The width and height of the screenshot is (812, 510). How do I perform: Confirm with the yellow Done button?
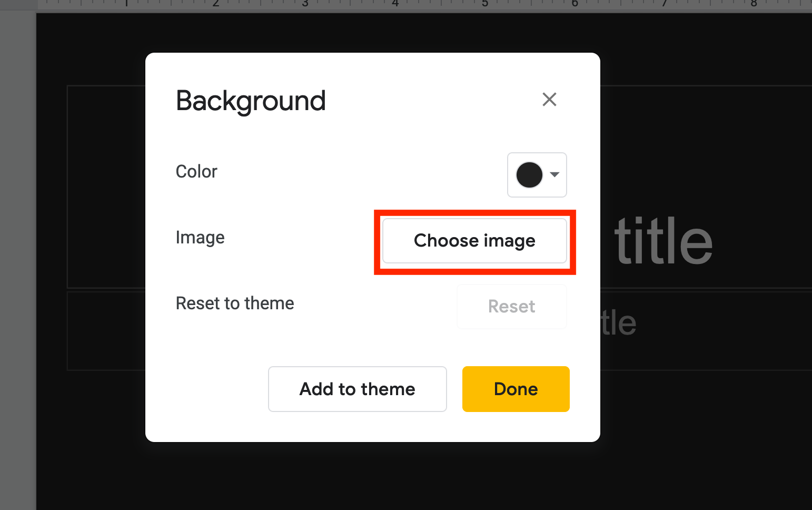pyautogui.click(x=516, y=389)
